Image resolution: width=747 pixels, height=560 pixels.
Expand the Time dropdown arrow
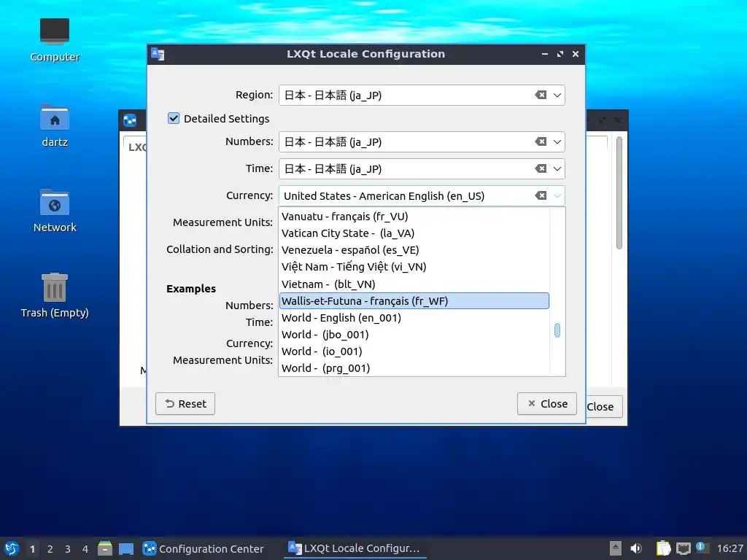click(x=557, y=168)
